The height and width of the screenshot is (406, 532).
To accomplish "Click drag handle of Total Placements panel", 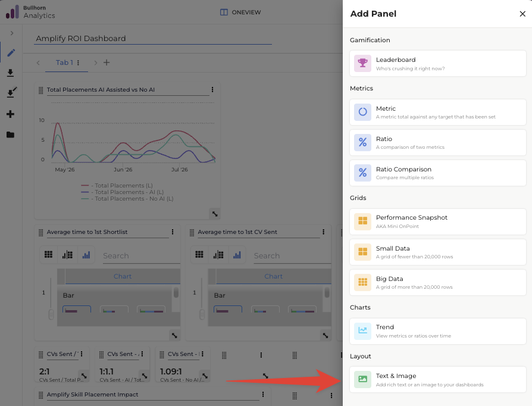I will pyautogui.click(x=40, y=90).
